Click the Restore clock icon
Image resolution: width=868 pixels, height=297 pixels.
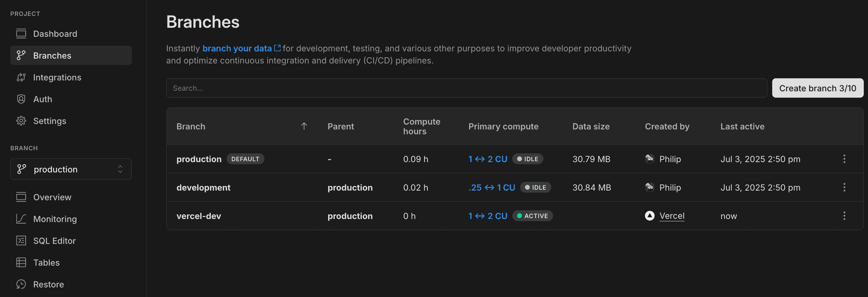(x=21, y=284)
